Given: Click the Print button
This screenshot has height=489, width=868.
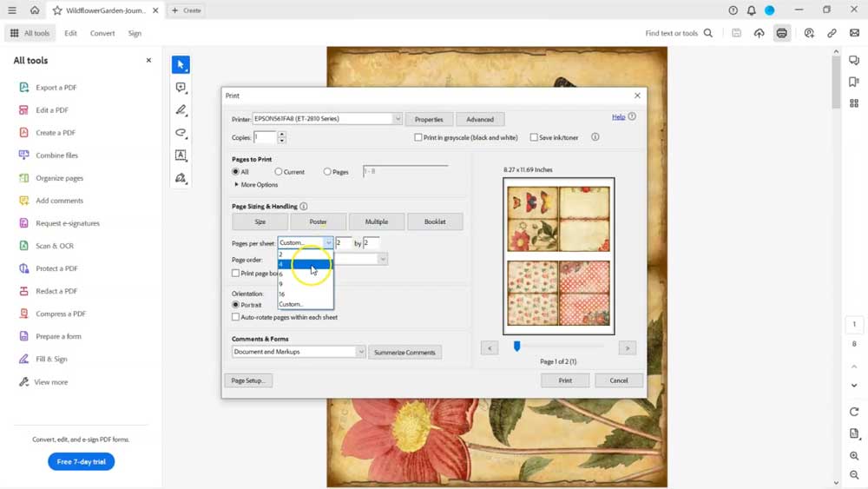Looking at the screenshot, I should [565, 380].
